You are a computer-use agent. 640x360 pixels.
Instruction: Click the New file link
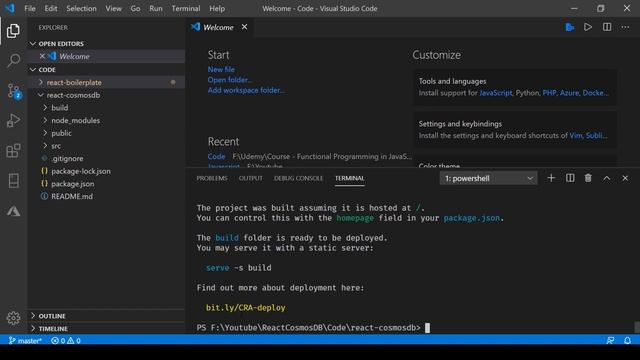[x=221, y=69]
